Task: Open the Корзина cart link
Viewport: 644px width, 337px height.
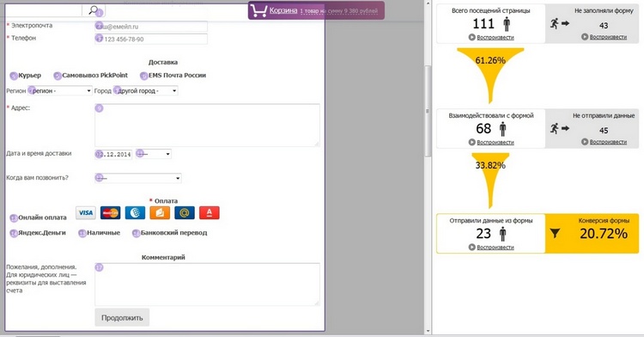Action: [x=283, y=10]
